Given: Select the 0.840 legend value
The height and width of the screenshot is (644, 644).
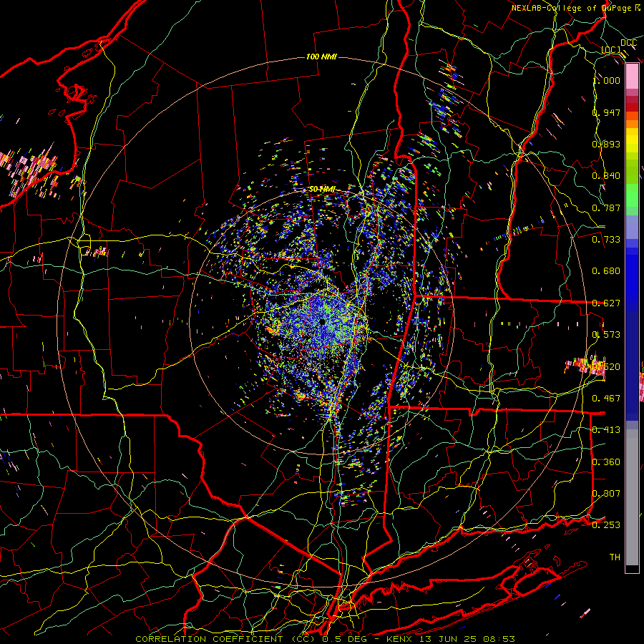Looking at the screenshot, I should (607, 176).
